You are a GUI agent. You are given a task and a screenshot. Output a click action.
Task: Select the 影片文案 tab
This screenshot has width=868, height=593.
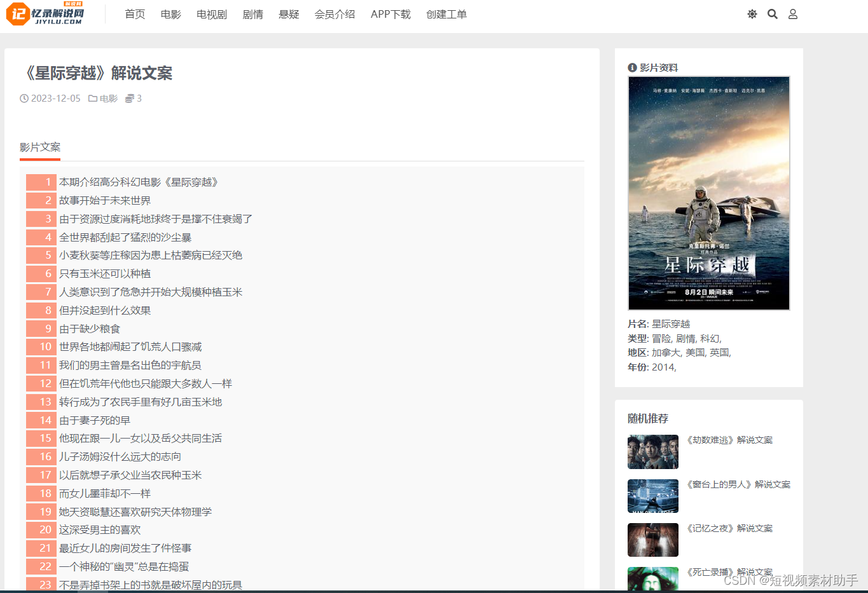tap(40, 147)
